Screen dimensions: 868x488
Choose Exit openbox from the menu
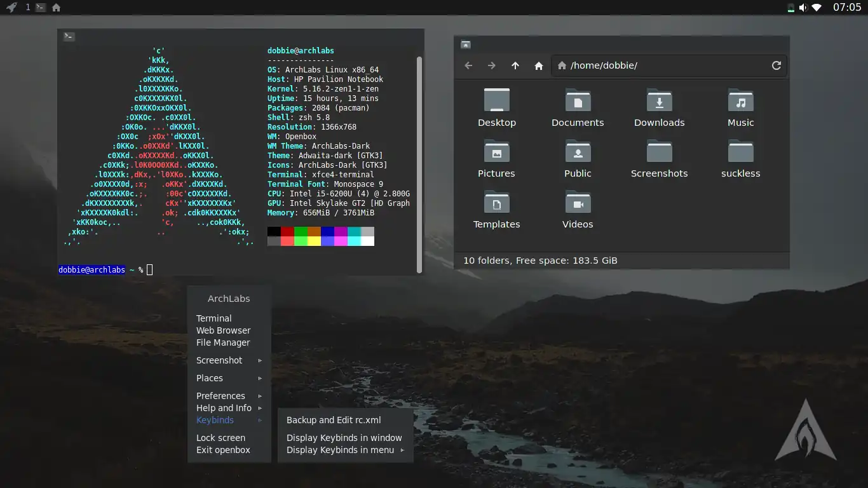coord(223,450)
